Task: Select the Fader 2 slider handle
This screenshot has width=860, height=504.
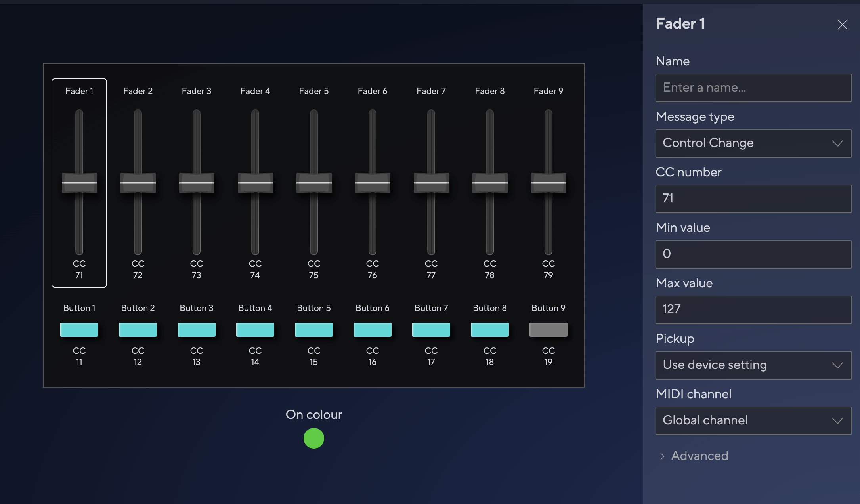Action: coord(138,183)
